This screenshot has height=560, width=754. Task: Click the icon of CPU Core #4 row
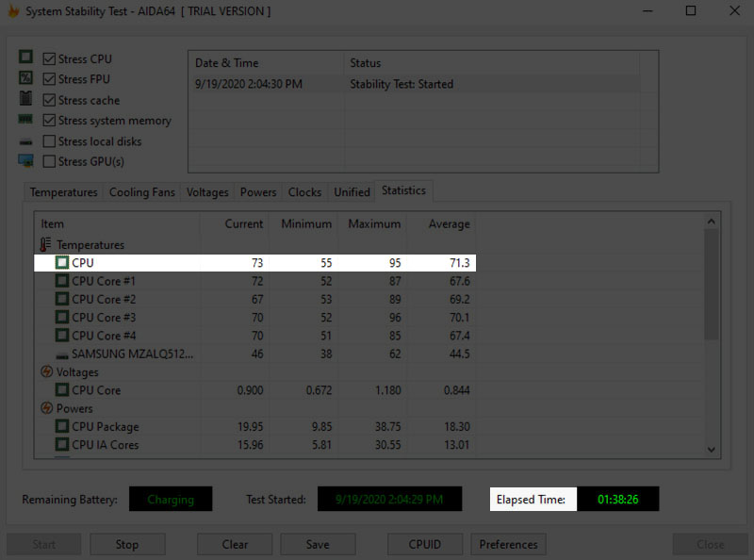(x=62, y=336)
